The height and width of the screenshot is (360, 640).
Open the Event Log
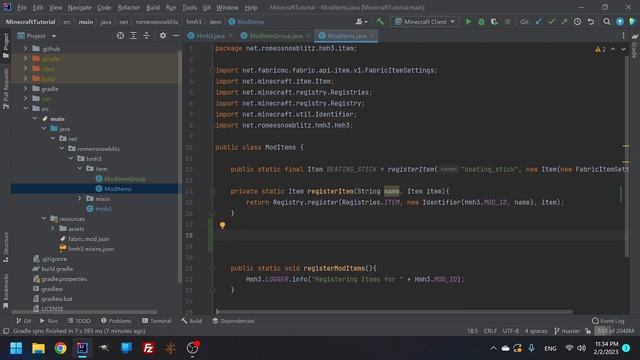608,321
